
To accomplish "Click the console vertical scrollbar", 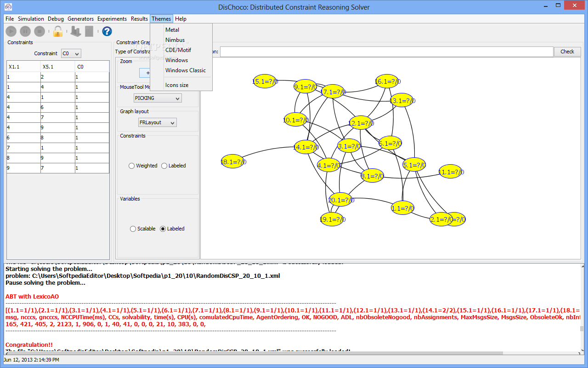I will coord(582,307).
